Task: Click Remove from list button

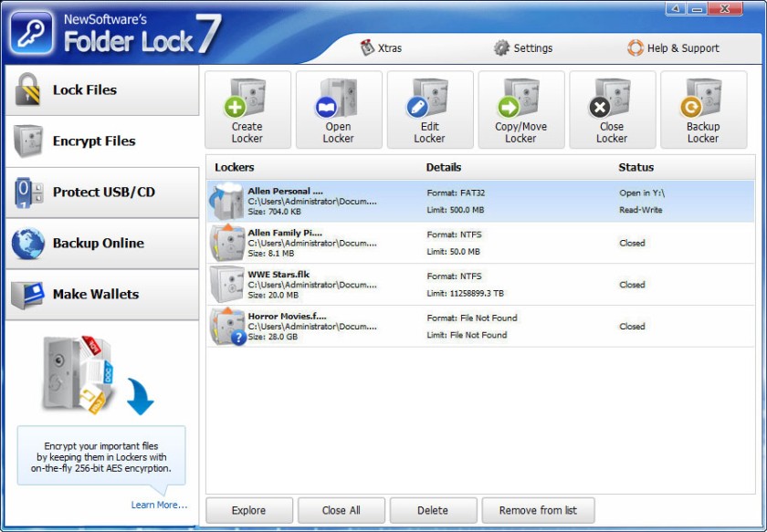Action: (538, 510)
